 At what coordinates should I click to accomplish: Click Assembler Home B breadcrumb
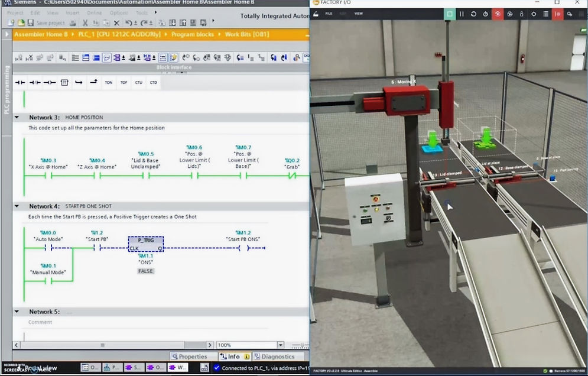click(41, 34)
